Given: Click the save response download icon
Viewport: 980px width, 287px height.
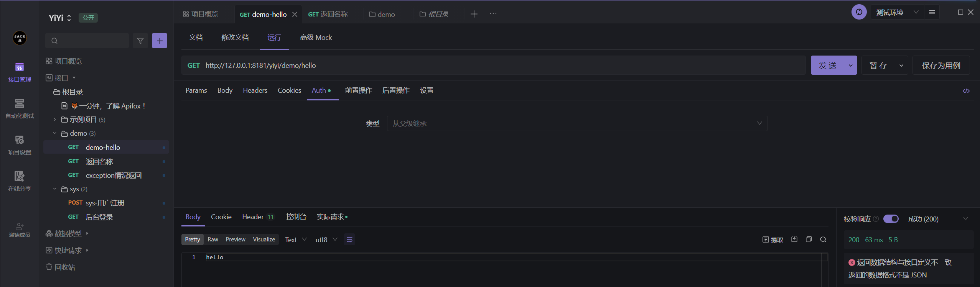Looking at the screenshot, I should (x=794, y=239).
